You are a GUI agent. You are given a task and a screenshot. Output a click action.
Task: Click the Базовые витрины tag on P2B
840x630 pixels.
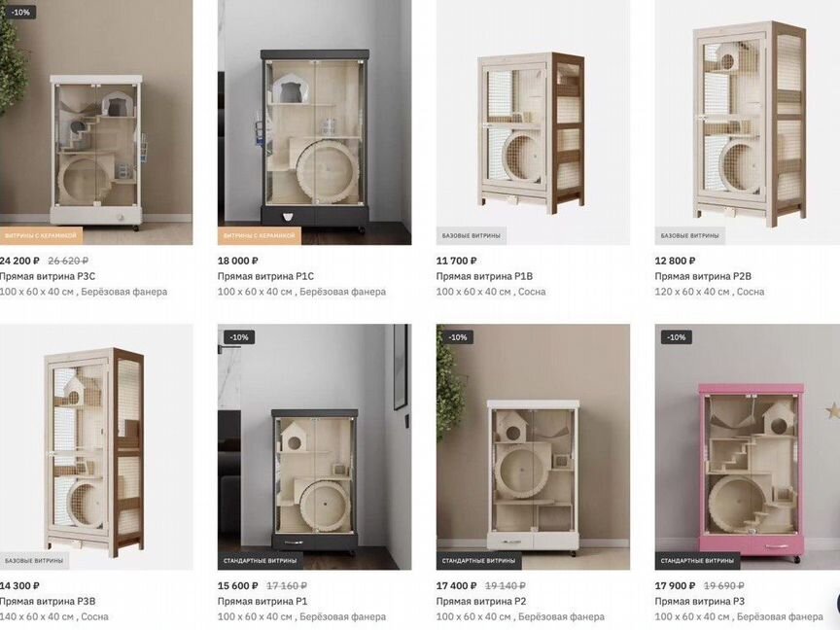[x=689, y=235]
